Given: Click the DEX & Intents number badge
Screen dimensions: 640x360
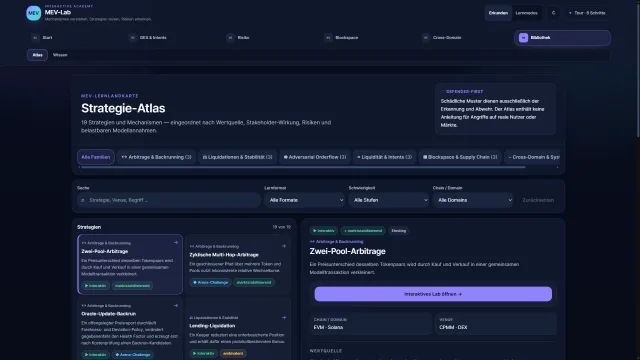Looking at the screenshot, I should (x=132, y=38).
